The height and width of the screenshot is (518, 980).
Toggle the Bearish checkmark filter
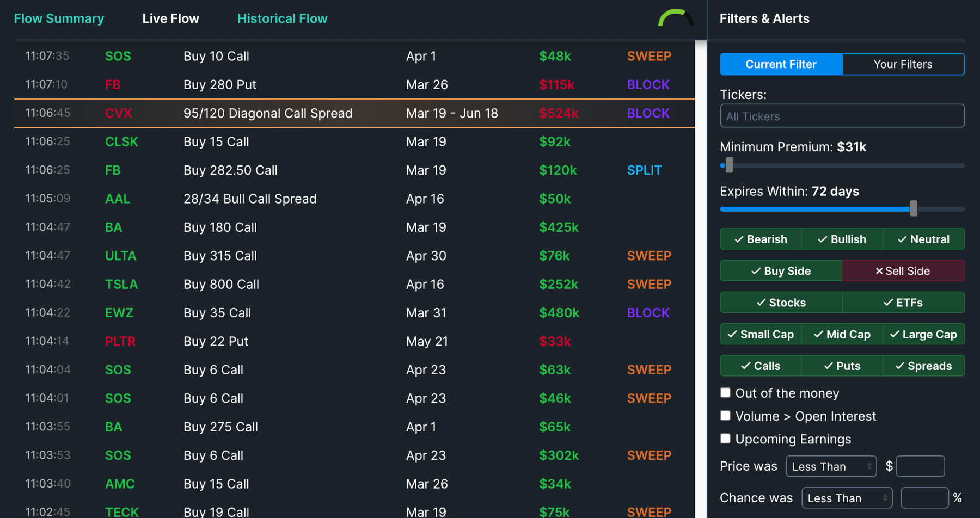(x=761, y=239)
